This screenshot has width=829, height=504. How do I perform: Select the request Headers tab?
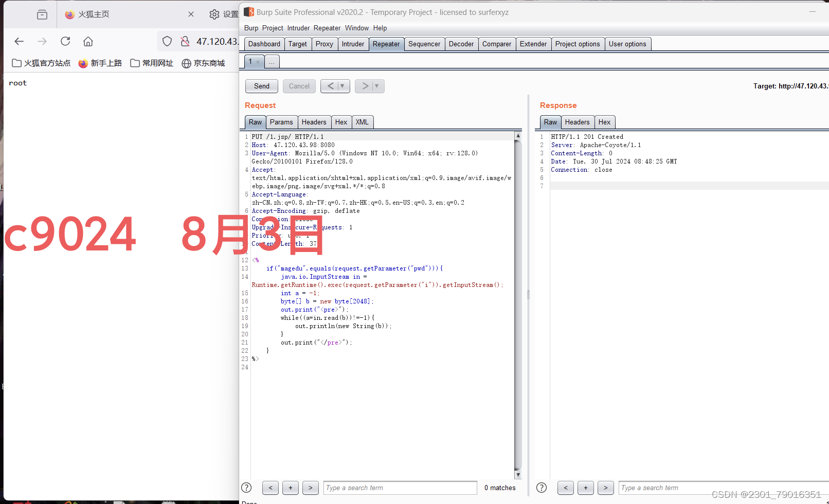(x=314, y=122)
